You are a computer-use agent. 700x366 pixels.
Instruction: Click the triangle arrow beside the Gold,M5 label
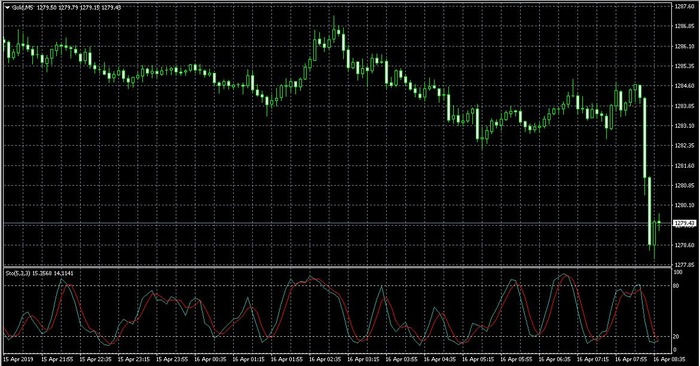(x=7, y=8)
